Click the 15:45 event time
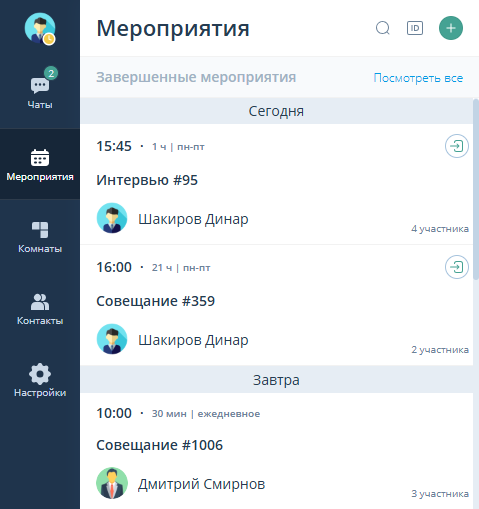The image size is (479, 509). click(x=114, y=146)
